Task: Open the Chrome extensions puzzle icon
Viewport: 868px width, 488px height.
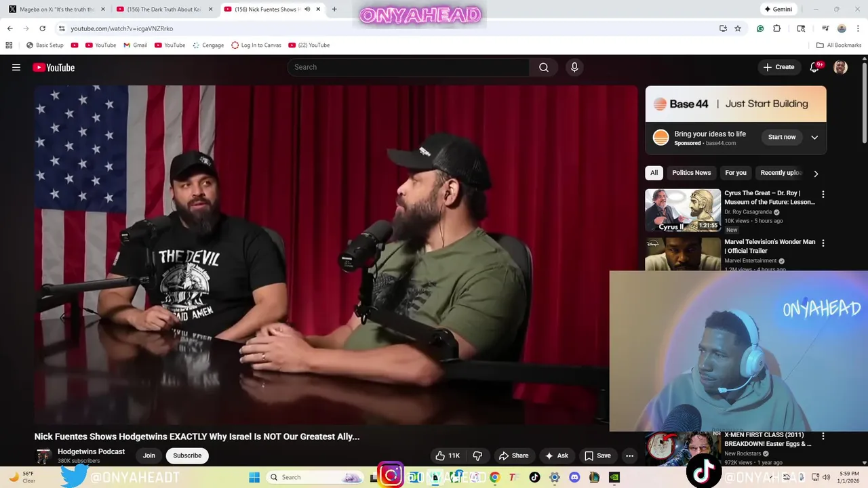Action: pos(777,28)
